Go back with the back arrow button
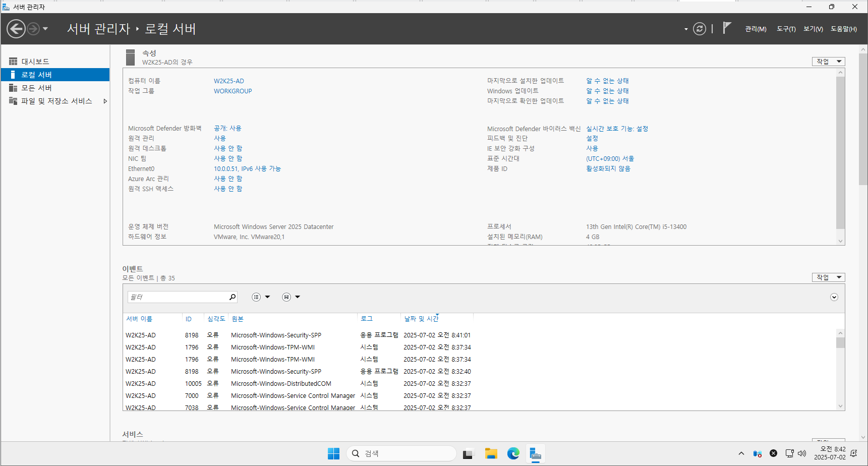868x466 pixels. (16, 29)
